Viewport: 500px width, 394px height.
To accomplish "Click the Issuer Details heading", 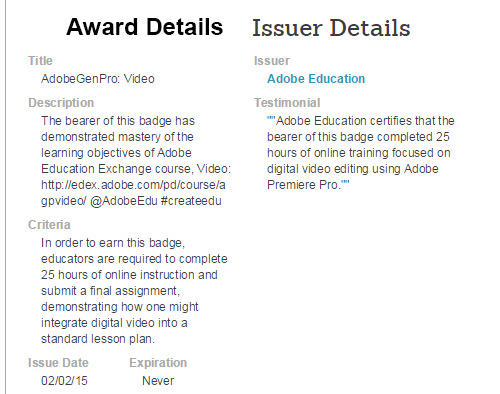I will pyautogui.click(x=331, y=27).
